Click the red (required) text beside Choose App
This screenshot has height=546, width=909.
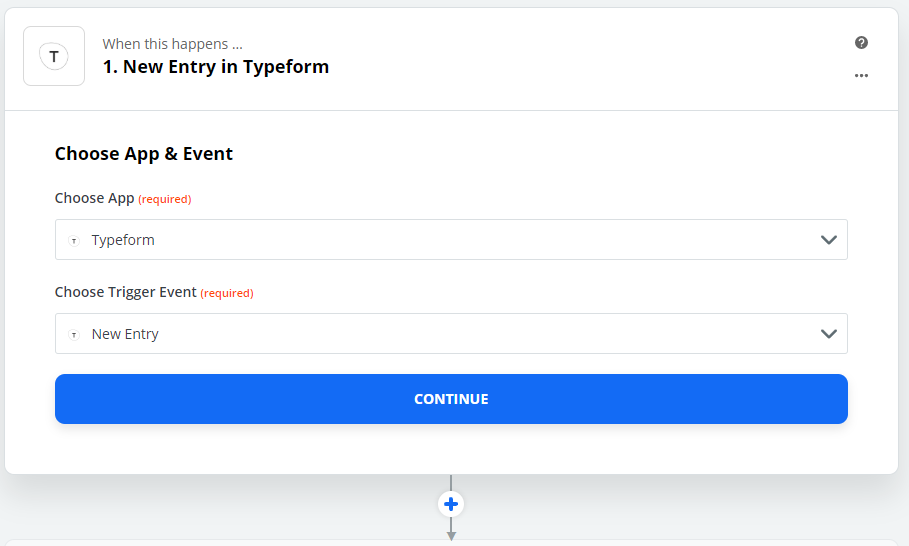click(164, 199)
